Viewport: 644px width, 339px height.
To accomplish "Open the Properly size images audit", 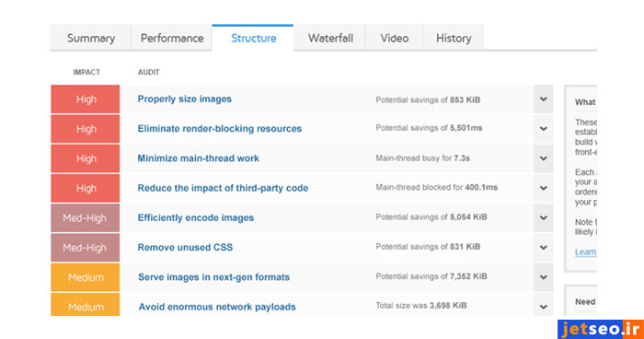I will (x=184, y=99).
